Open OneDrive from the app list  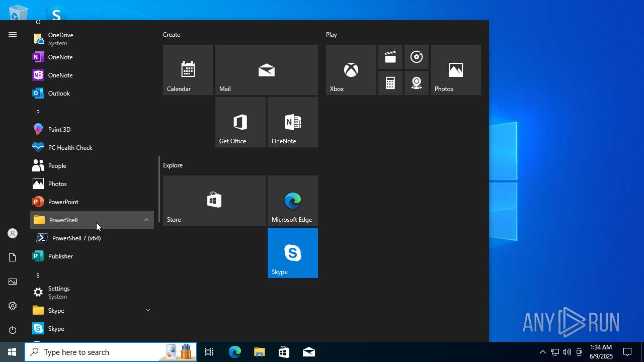[92, 39]
